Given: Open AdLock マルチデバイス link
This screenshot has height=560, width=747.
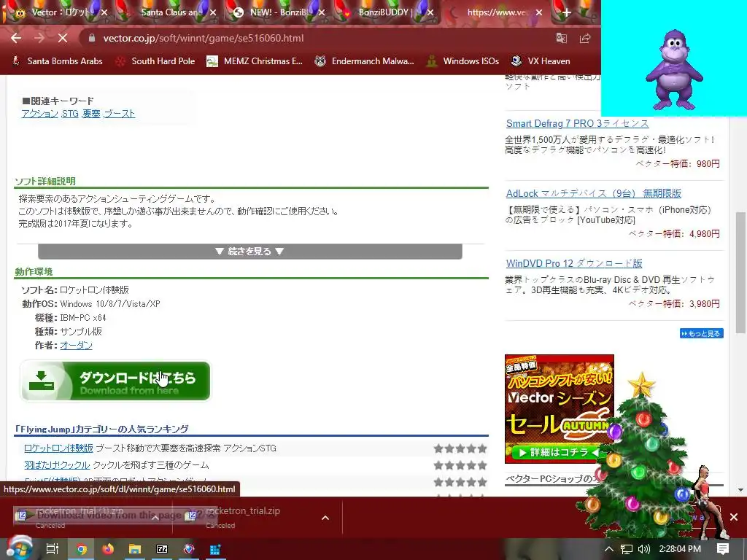Looking at the screenshot, I should [x=594, y=193].
